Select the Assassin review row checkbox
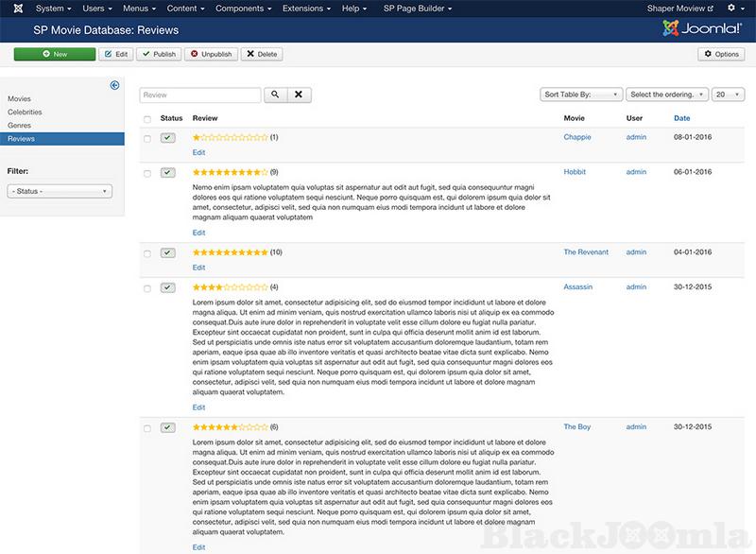The image size is (756, 554). click(x=146, y=286)
